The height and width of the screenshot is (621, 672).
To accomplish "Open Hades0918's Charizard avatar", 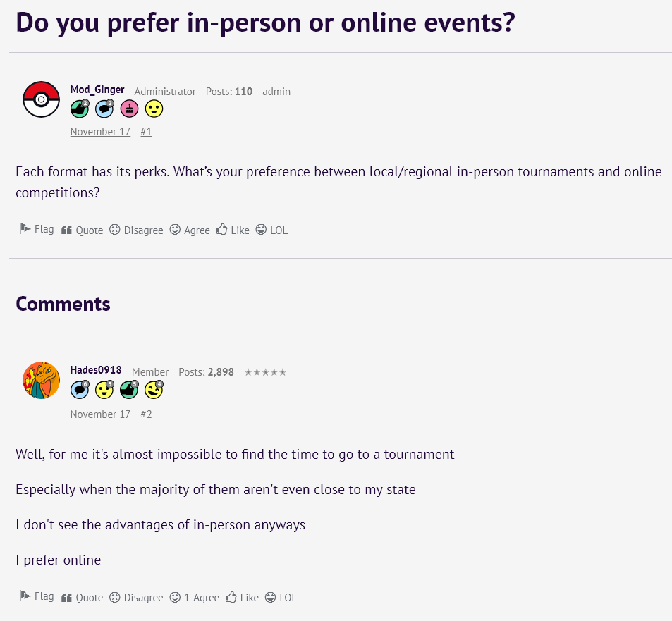I will (41, 380).
